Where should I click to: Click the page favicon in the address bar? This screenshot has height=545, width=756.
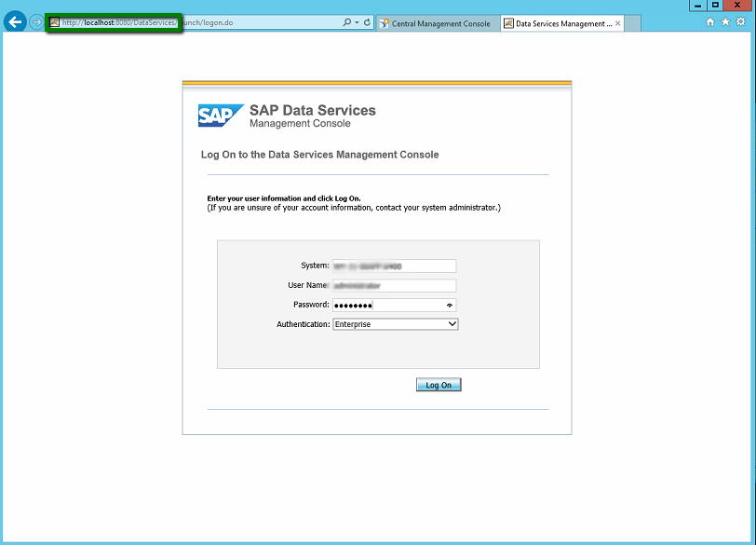[x=55, y=22]
